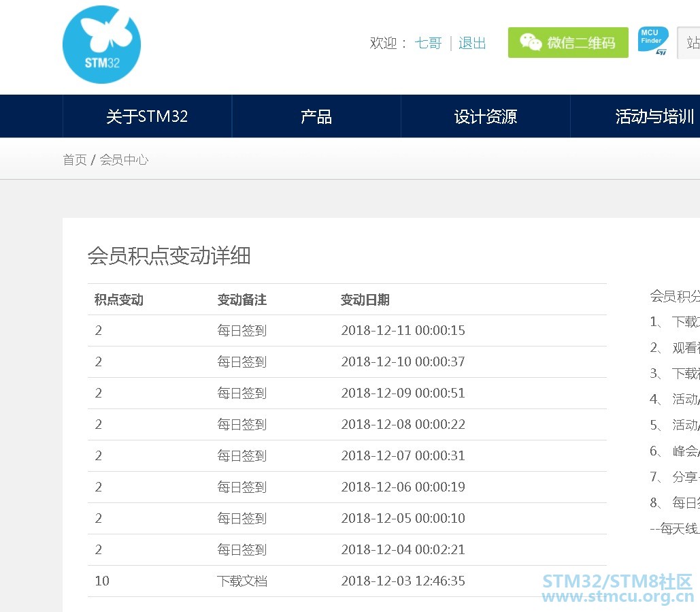Click the STM32 butterfly logo
Image resolution: width=700 pixels, height=612 pixels.
click(x=101, y=44)
